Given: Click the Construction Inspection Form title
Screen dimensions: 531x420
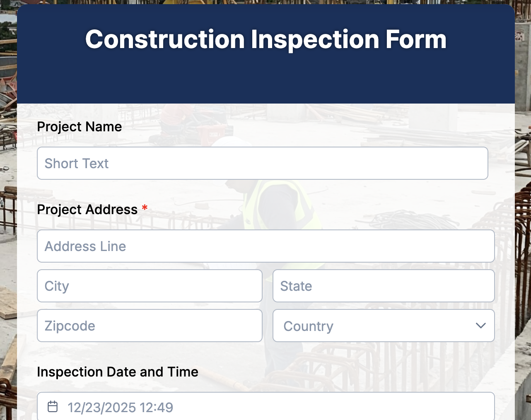Looking at the screenshot, I should [x=265, y=39].
